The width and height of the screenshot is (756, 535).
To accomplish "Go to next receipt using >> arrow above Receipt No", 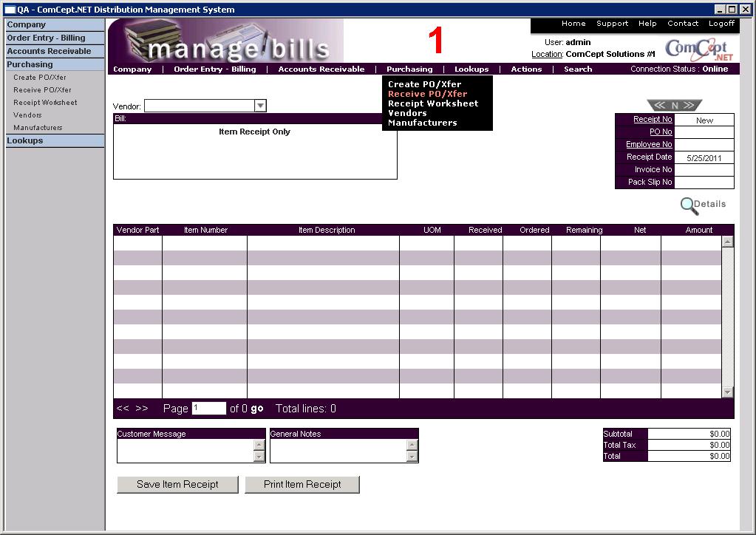I will pos(689,106).
